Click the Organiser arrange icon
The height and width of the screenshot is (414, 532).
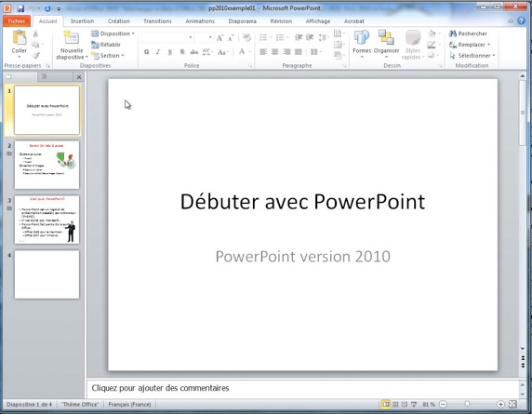pyautogui.click(x=386, y=37)
